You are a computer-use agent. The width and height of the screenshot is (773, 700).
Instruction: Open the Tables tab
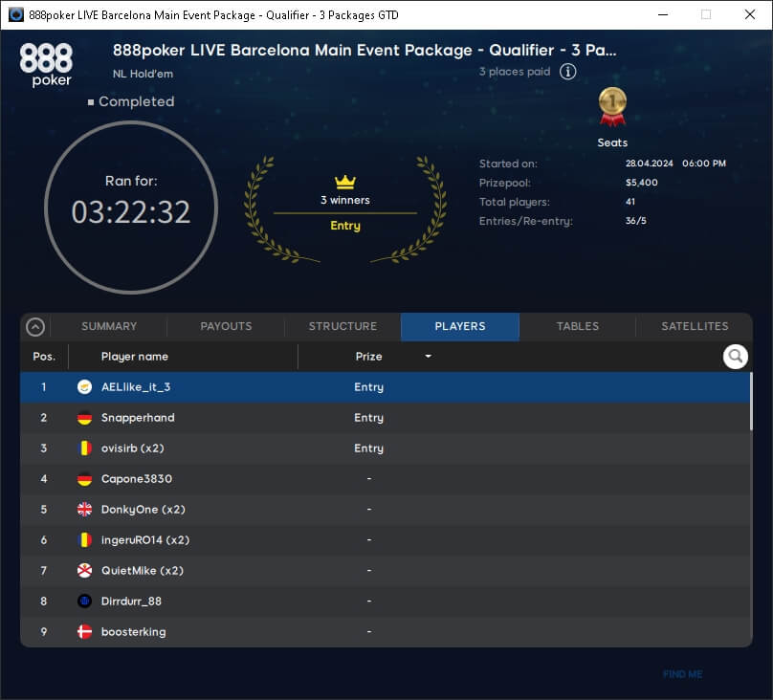(x=577, y=326)
